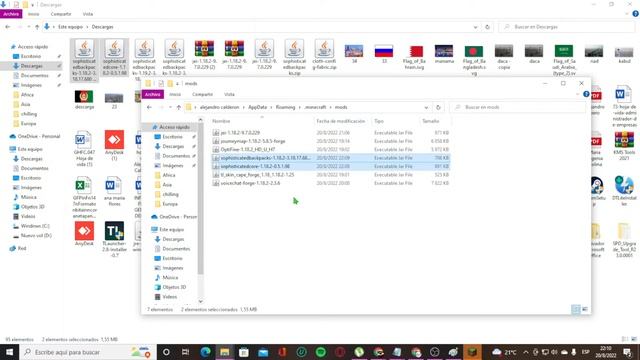Click the search box Buscar en mods
Image resolution: width=640 pixels, height=360 pixels.
tap(518, 107)
